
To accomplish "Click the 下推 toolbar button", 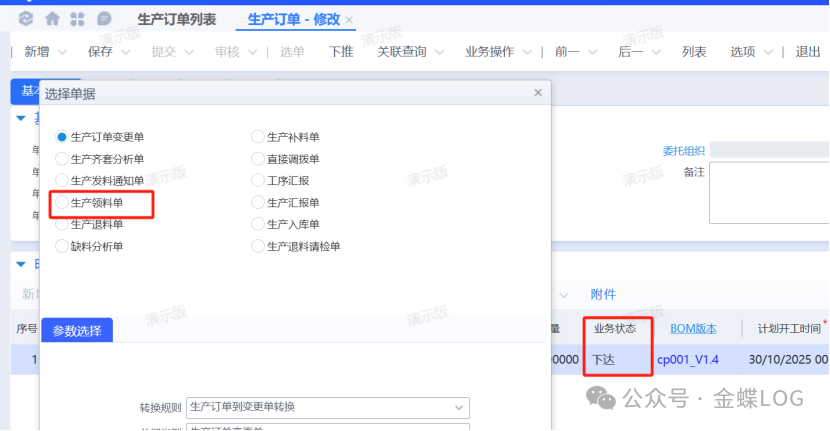I will click(341, 52).
